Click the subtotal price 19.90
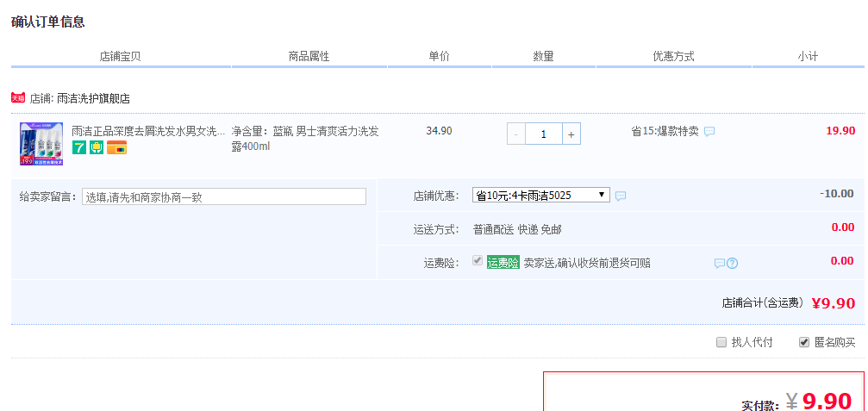 click(x=840, y=131)
